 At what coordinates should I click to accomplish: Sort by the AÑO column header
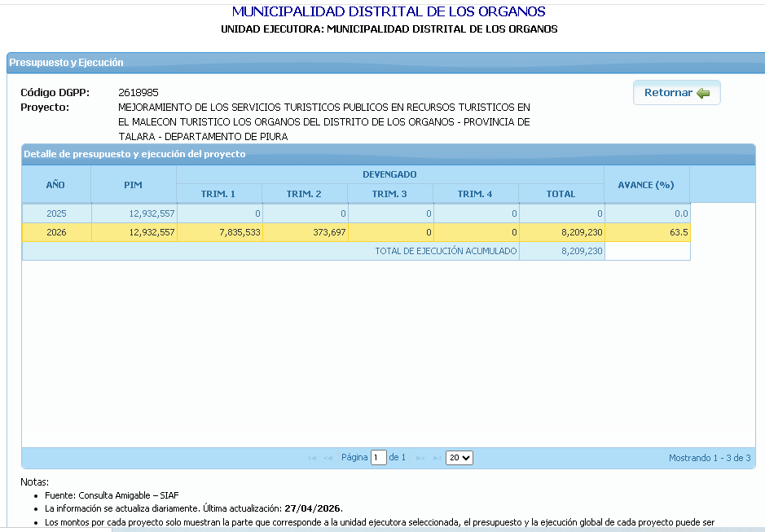click(55, 185)
